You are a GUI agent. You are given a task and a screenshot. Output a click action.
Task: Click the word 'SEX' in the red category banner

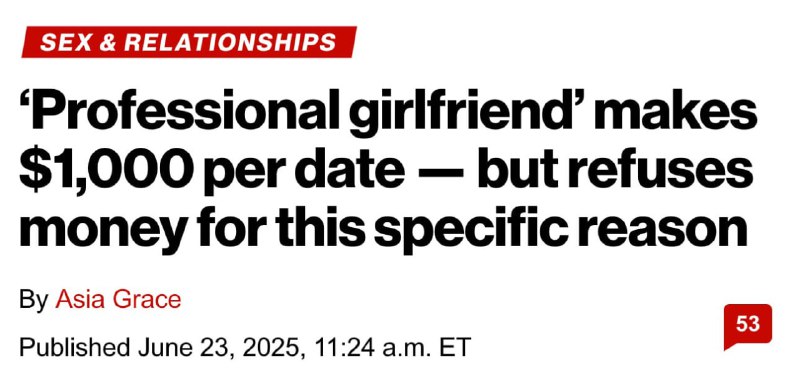(x=65, y=42)
